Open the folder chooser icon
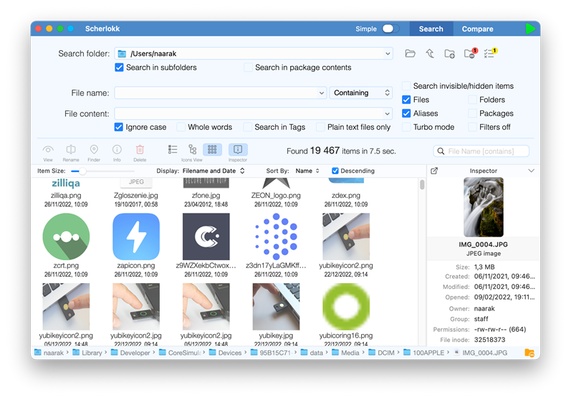This screenshot has height=400, width=571. 410,54
